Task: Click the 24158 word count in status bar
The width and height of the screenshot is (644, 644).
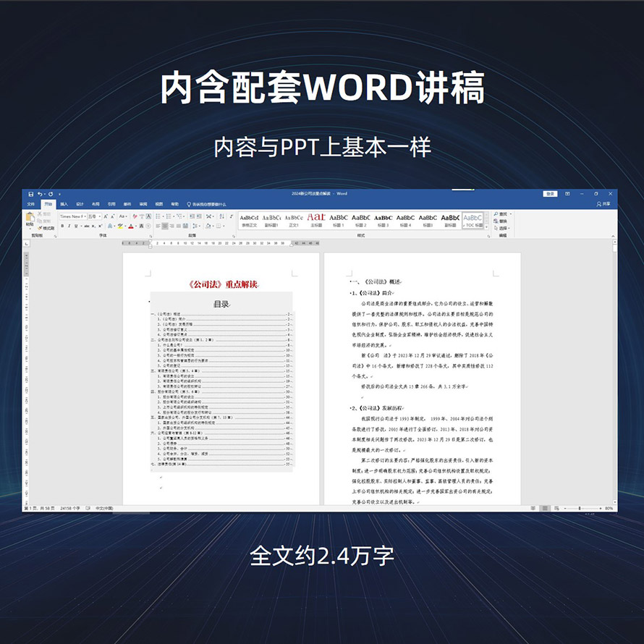Action: [69, 508]
